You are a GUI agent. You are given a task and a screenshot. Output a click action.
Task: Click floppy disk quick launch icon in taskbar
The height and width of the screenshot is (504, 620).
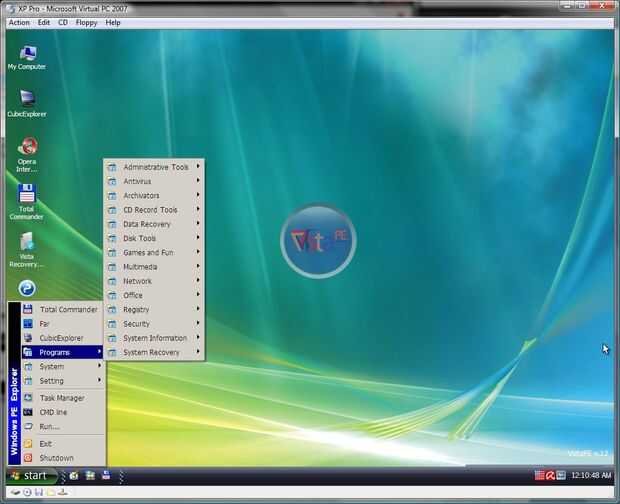[106, 475]
